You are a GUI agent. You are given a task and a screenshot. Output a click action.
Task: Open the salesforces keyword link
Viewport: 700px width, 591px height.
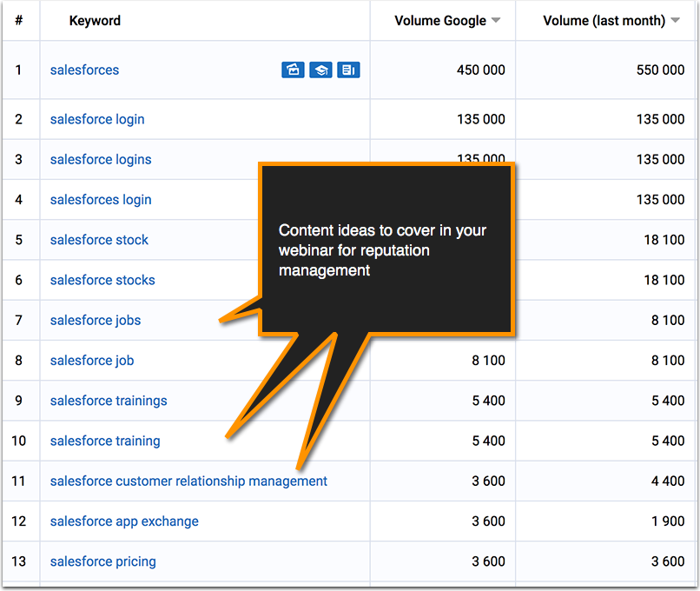(84, 70)
